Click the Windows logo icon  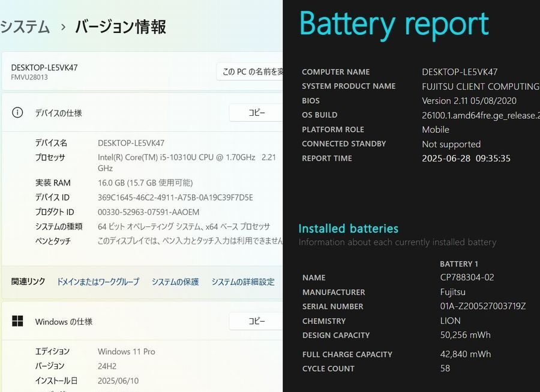click(x=17, y=321)
